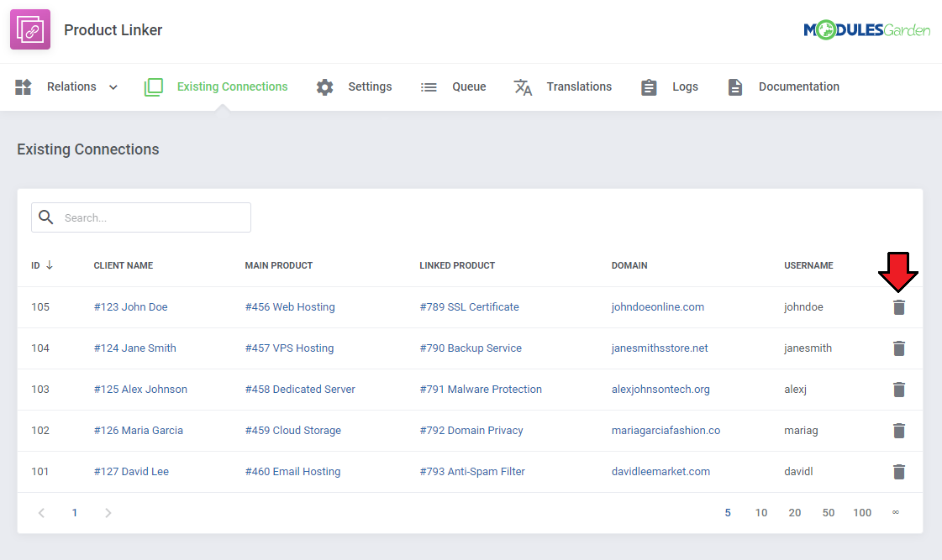
Task: Open the Queue tab
Action: pos(469,86)
